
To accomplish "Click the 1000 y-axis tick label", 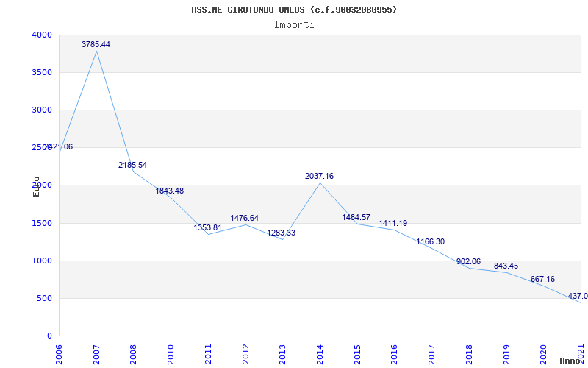I will pos(40,261).
